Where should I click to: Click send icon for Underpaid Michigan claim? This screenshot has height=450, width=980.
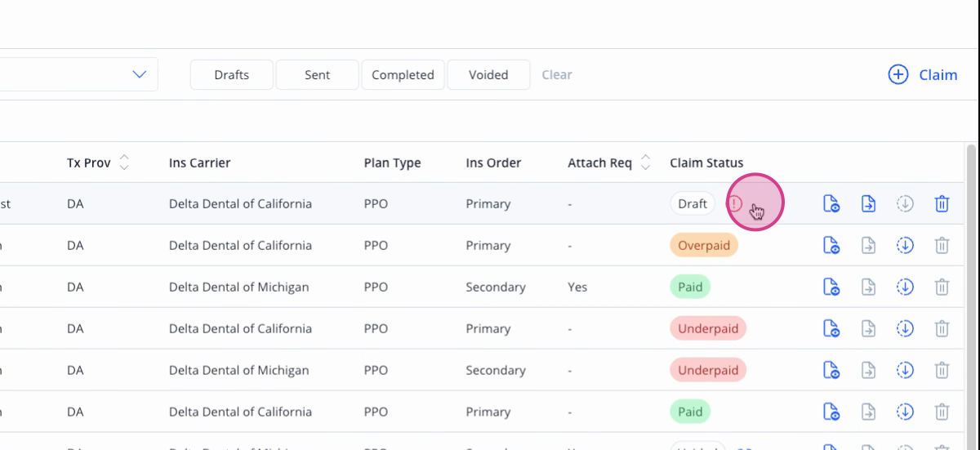click(868, 370)
